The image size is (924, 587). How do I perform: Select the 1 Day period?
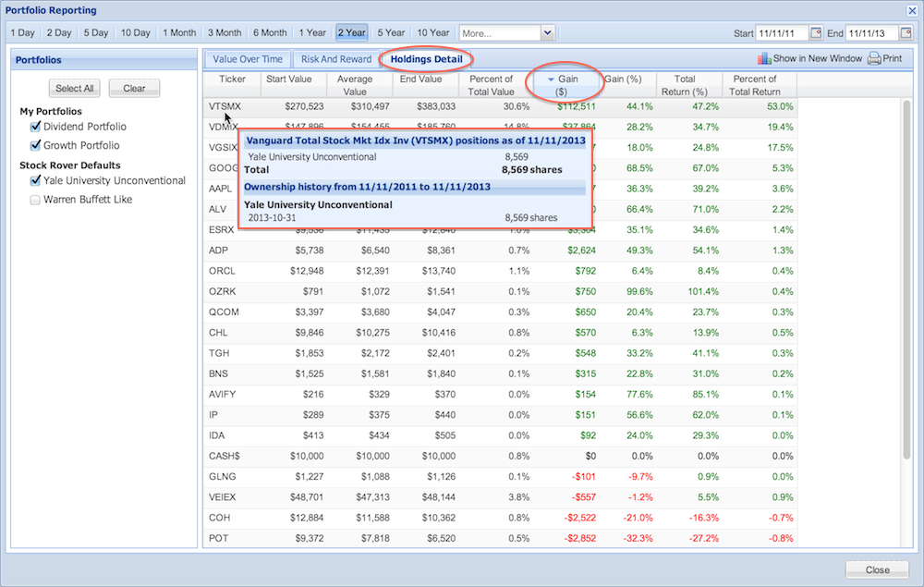point(22,33)
